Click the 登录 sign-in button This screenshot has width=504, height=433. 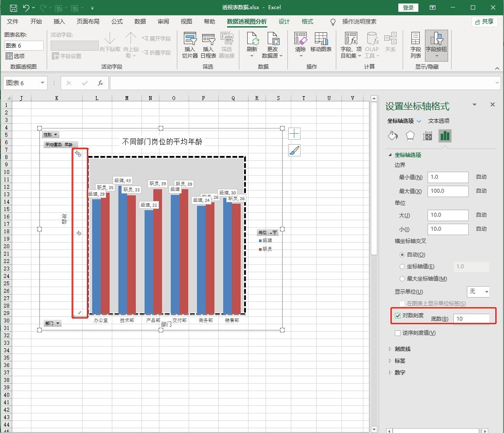click(x=408, y=7)
